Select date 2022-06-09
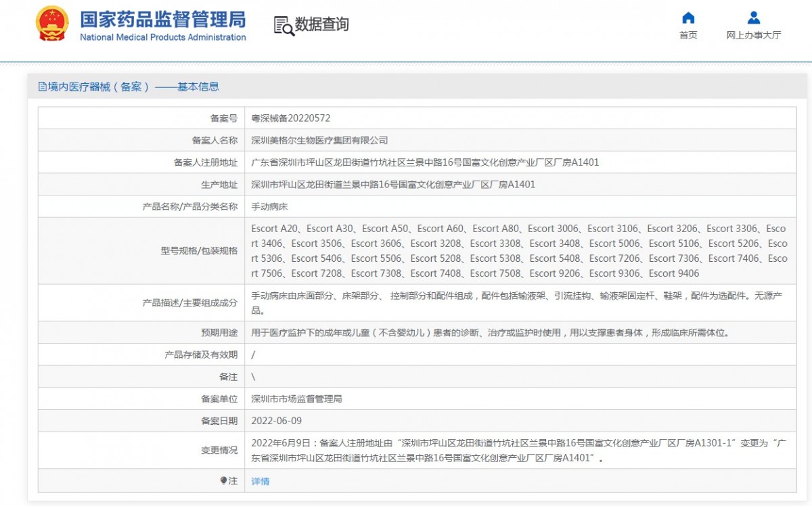 coord(277,421)
